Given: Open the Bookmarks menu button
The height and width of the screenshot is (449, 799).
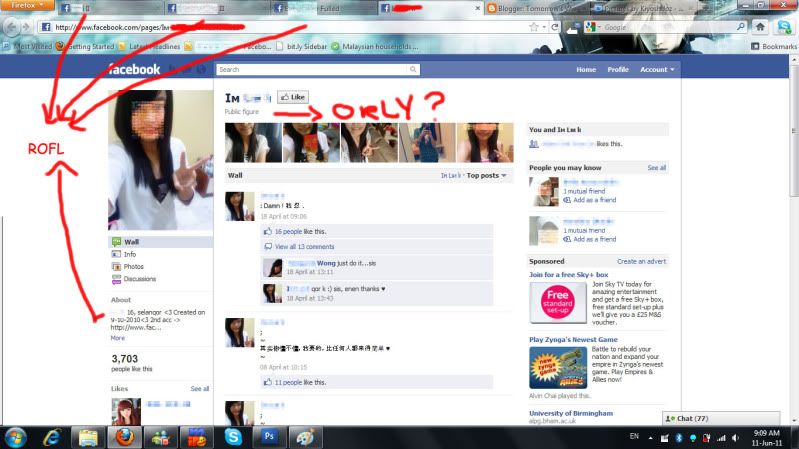Looking at the screenshot, I should [774, 46].
